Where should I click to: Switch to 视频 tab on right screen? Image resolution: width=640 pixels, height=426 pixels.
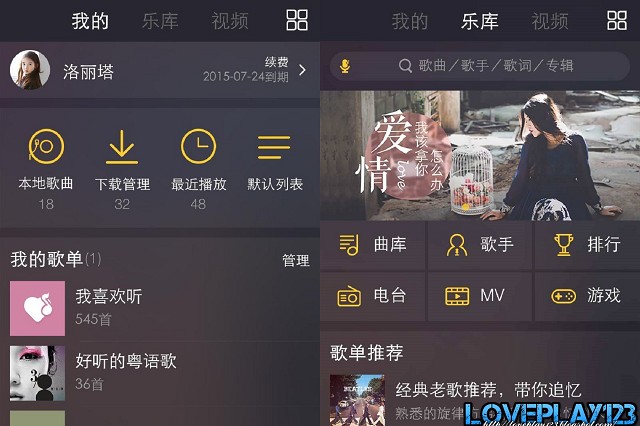point(549,21)
